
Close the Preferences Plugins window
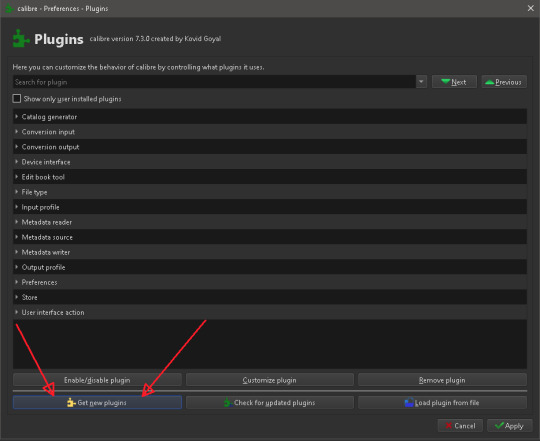(x=531, y=8)
